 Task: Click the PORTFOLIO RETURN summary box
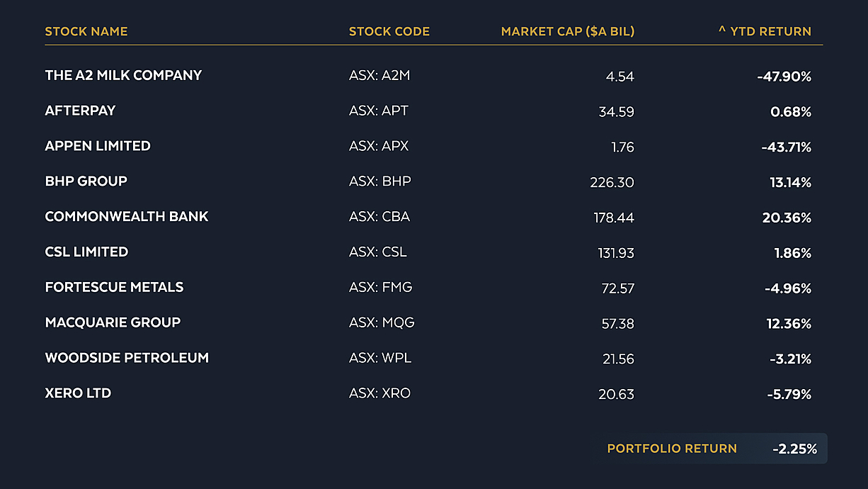click(711, 449)
